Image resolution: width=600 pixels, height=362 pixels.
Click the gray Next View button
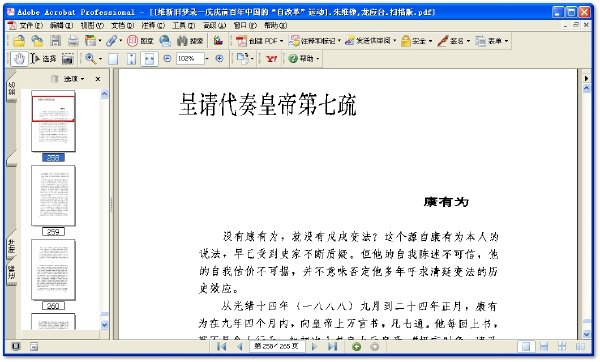(x=375, y=347)
